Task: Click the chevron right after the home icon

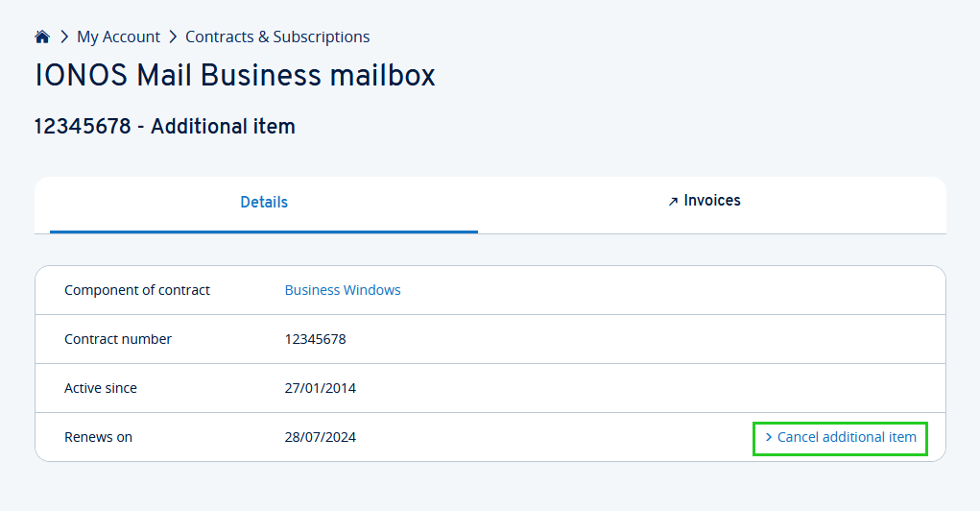Action: [64, 37]
